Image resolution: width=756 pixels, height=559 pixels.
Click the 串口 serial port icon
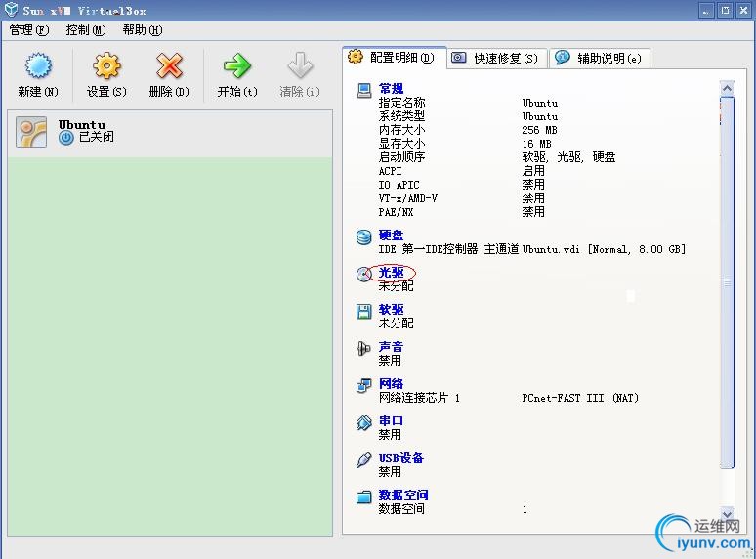coord(364,422)
